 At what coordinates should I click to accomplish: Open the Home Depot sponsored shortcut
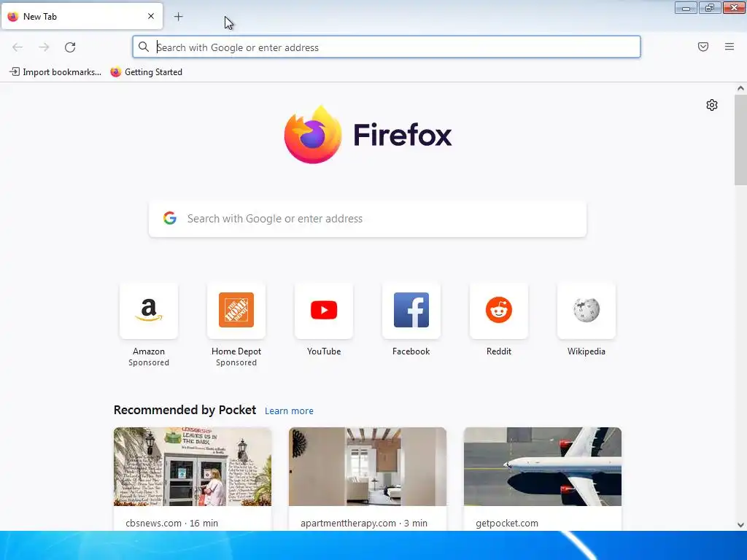tap(236, 311)
